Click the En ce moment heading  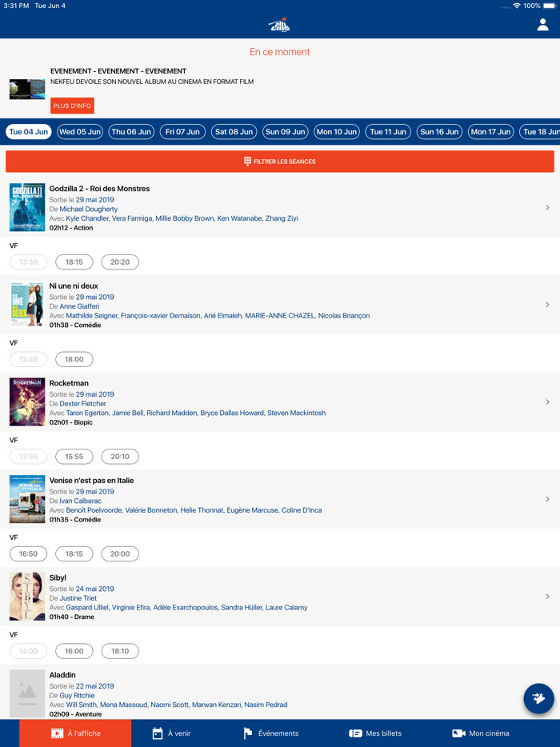tap(280, 52)
